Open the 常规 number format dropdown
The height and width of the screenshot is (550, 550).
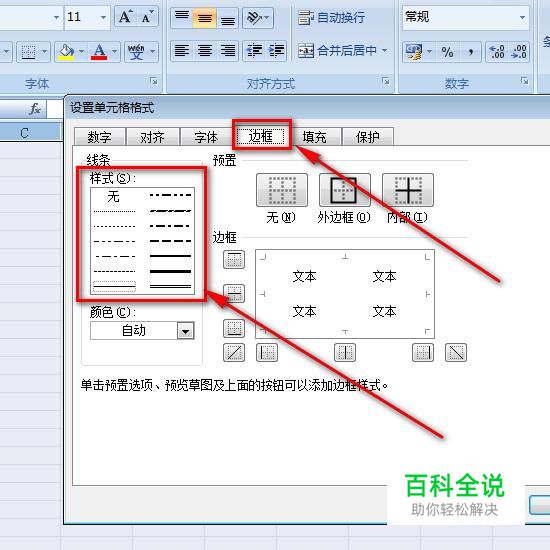(522, 17)
